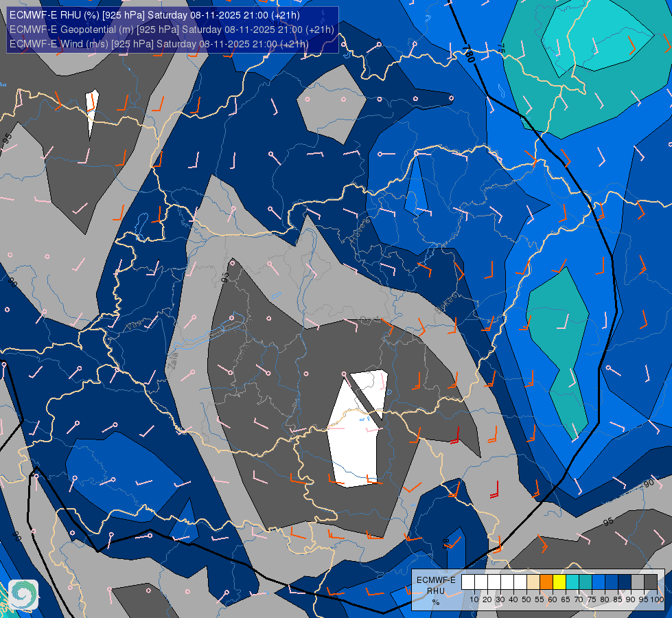Pick the teal 70–75 legend swatch
672x618 pixels.
pyautogui.click(x=586, y=582)
